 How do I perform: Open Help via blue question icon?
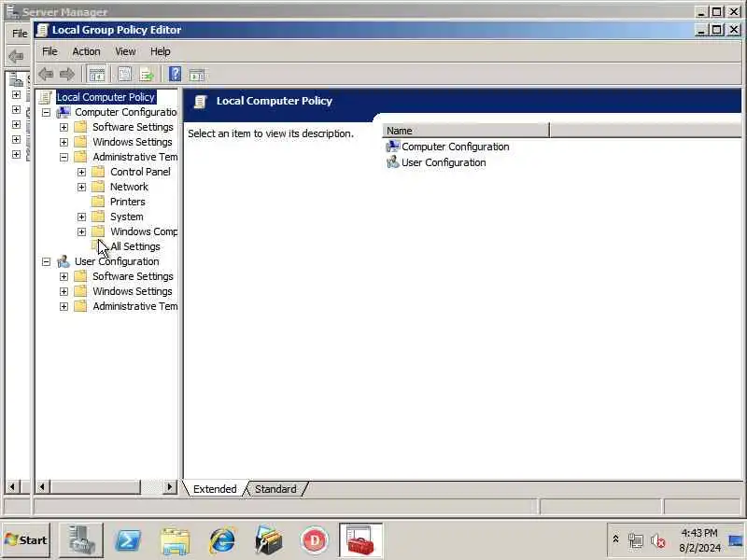(x=175, y=75)
